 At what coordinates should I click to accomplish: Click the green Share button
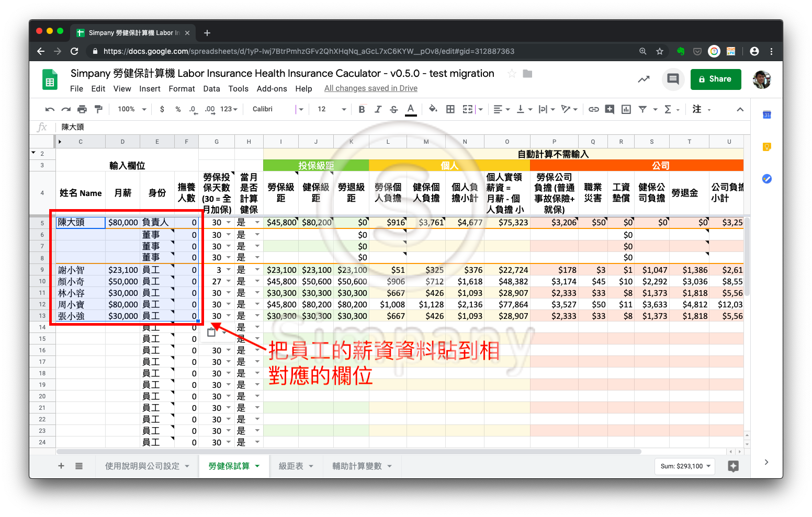point(715,79)
